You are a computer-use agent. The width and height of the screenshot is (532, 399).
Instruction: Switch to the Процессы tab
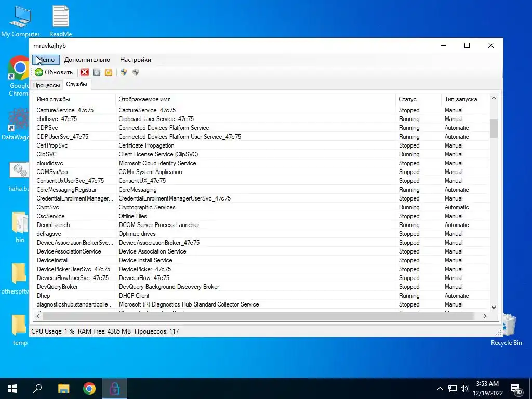(46, 85)
